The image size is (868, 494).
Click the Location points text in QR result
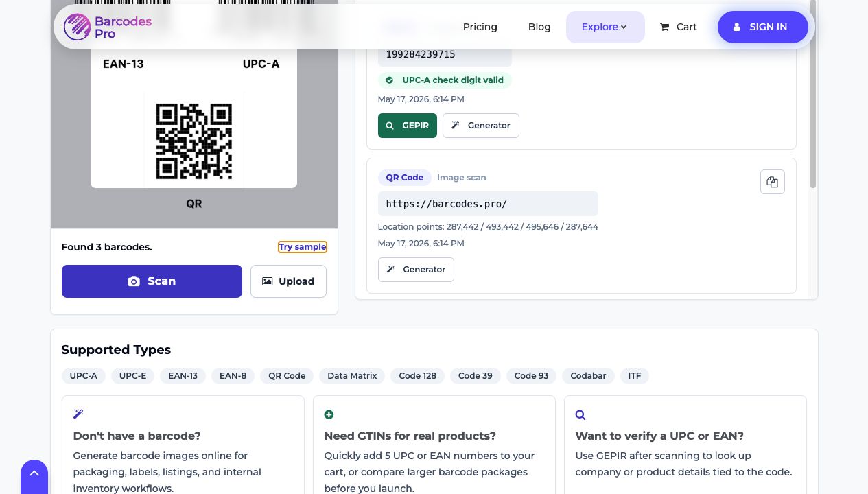pyautogui.click(x=488, y=227)
